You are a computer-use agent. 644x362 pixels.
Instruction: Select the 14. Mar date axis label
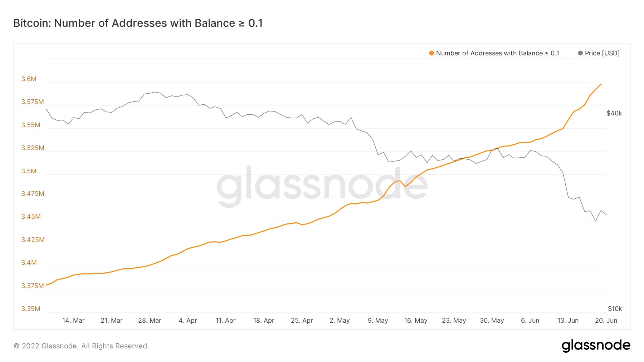click(73, 321)
